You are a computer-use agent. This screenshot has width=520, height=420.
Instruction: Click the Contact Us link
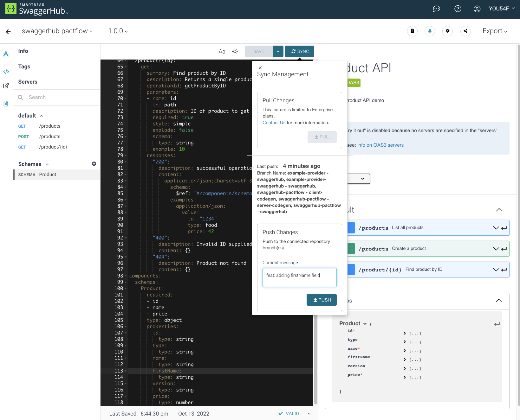(274, 123)
